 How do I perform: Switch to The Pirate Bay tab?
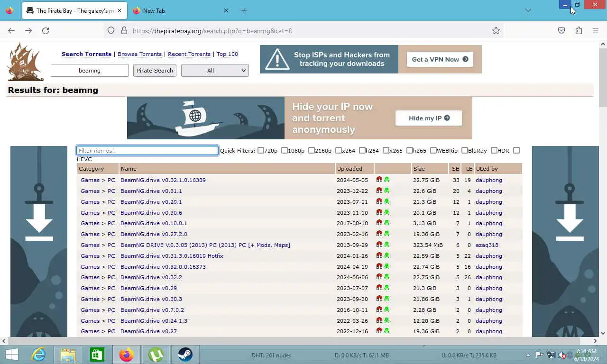tap(75, 10)
